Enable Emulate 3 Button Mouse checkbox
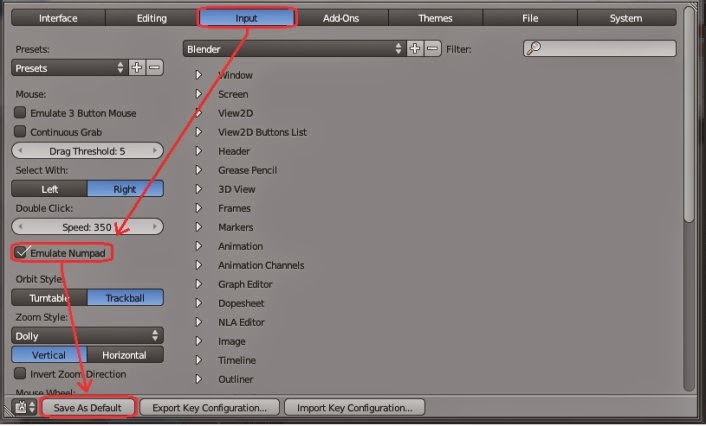This screenshot has width=706, height=426. [x=20, y=113]
